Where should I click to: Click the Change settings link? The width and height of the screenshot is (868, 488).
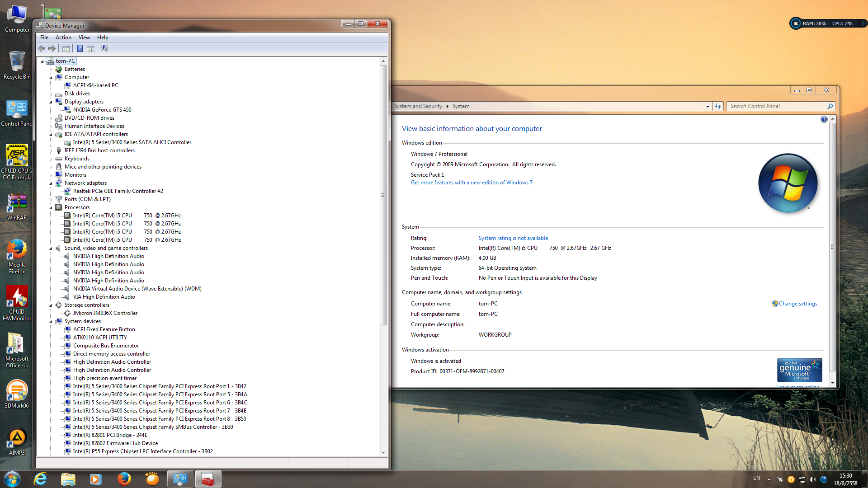tap(798, 304)
